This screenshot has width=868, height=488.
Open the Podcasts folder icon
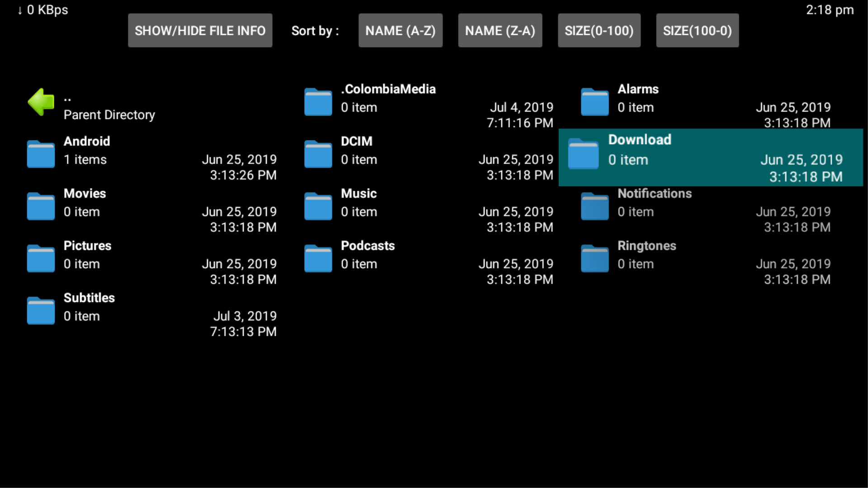coord(318,258)
